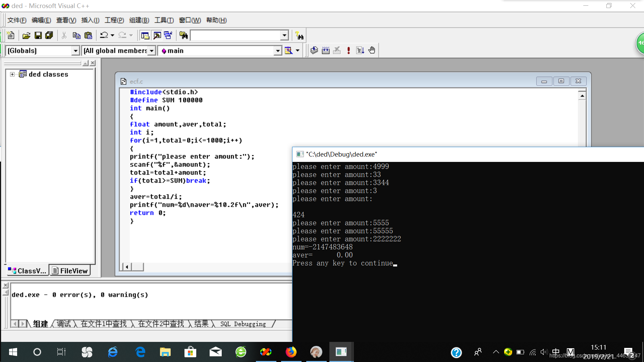Open the Find combo box dropdown arrow
This screenshot has height=362, width=644.
284,35
